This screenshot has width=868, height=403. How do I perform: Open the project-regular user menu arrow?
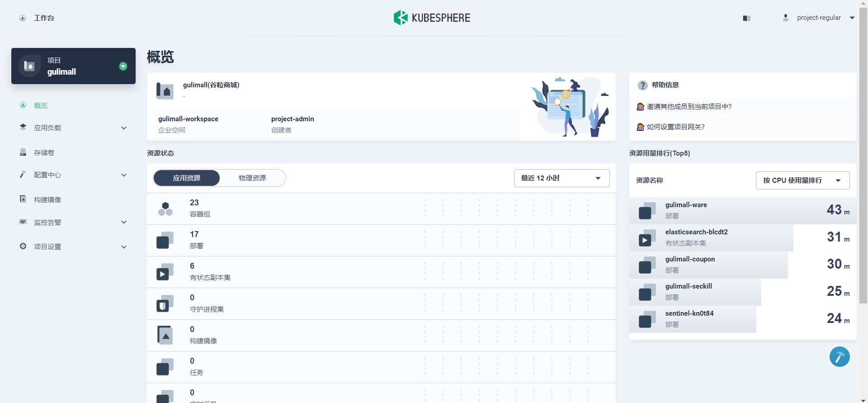[852, 18]
